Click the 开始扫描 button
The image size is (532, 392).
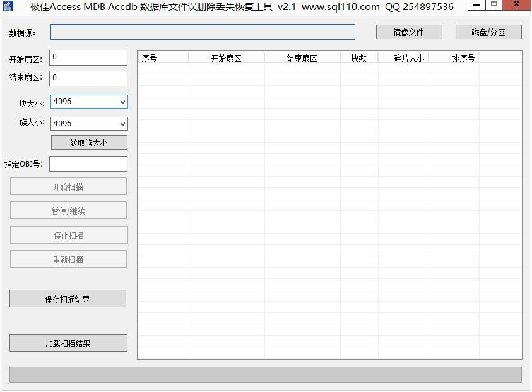click(x=68, y=186)
